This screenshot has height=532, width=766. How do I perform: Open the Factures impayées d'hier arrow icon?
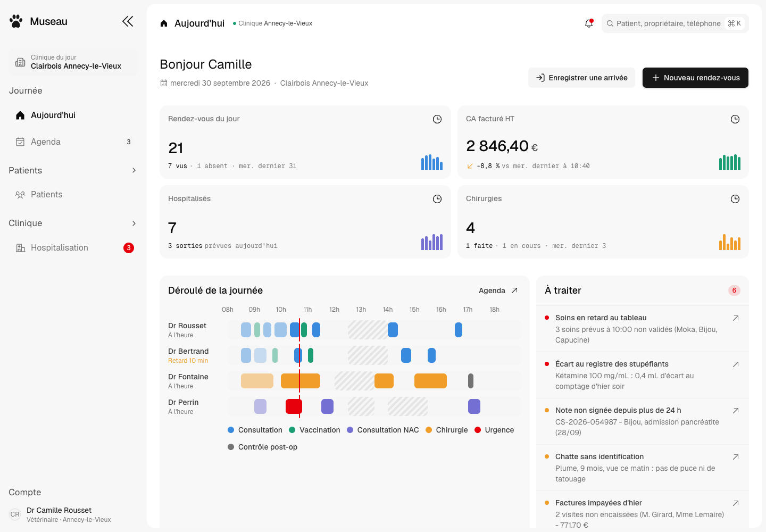click(x=736, y=503)
